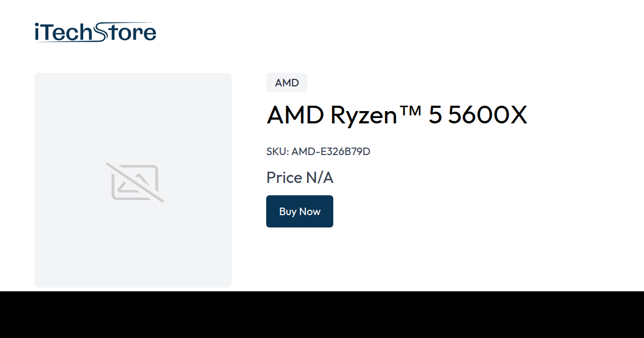Click the lone "5" in the product heading
Viewport: 644px width, 338px height.
point(435,115)
